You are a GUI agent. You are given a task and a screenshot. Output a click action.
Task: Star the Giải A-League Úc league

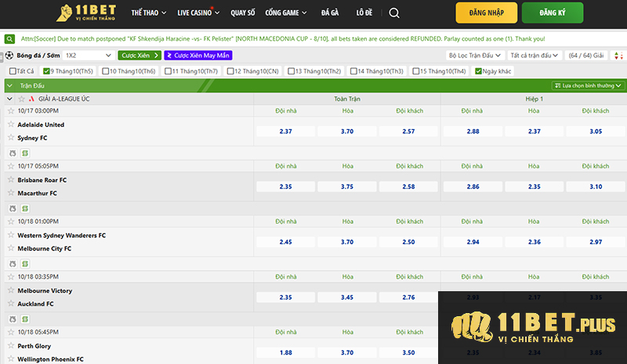coord(21,99)
